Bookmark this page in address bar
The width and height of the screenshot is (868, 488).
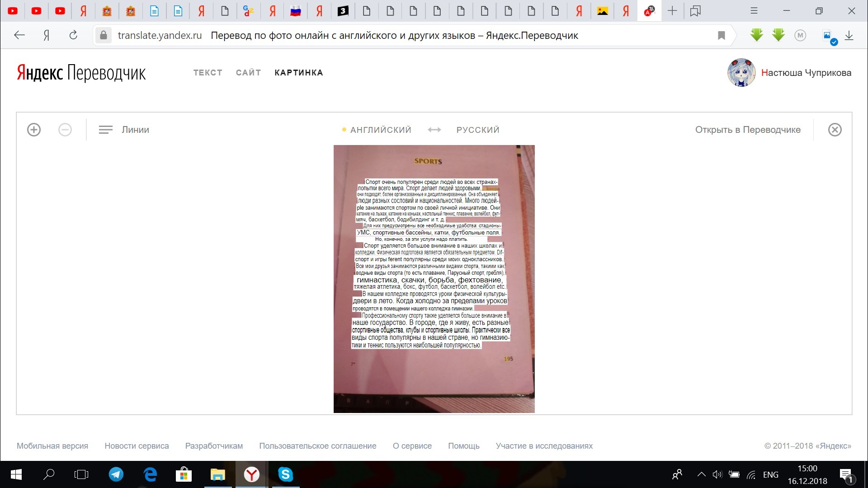coord(722,35)
